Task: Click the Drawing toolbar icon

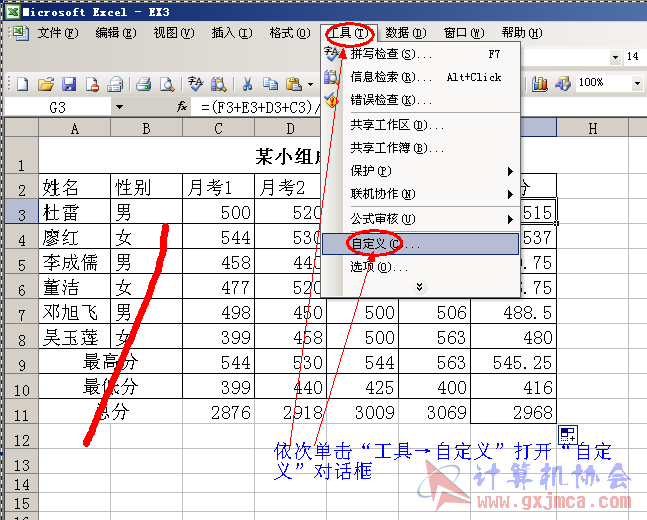Action: coord(563,84)
